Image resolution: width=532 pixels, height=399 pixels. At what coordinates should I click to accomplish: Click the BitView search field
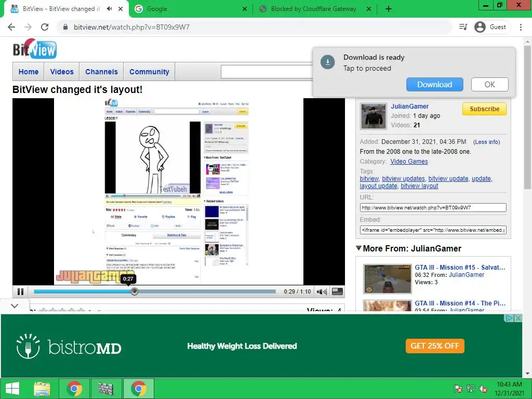(267, 72)
